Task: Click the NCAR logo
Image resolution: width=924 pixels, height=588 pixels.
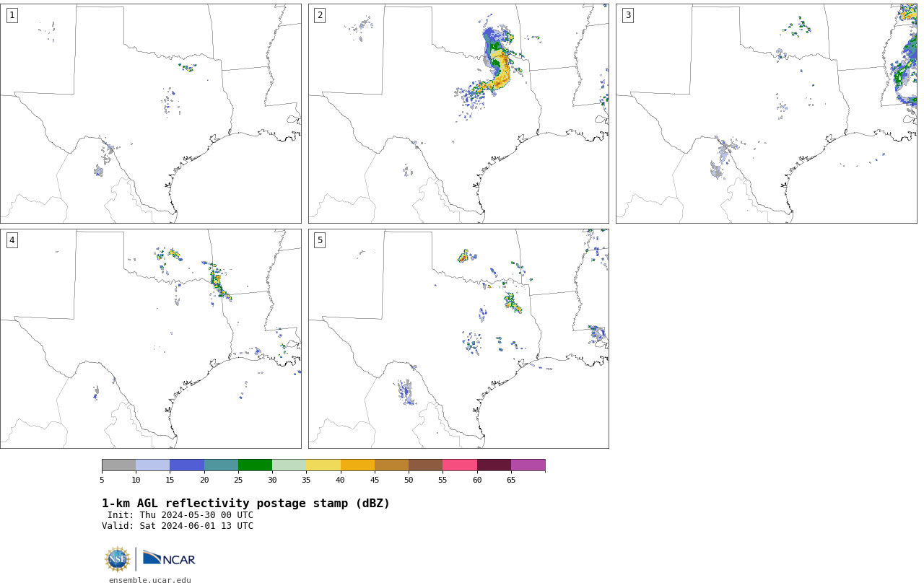Action: click(x=169, y=558)
